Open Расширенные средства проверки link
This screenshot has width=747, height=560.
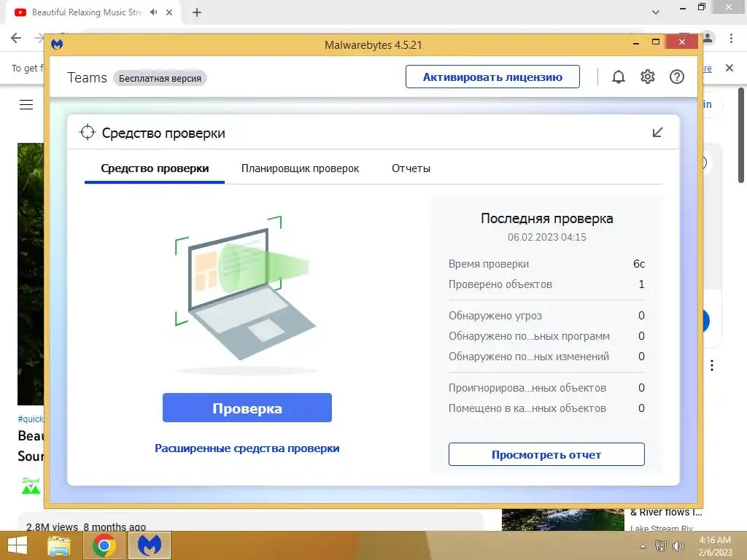click(247, 448)
